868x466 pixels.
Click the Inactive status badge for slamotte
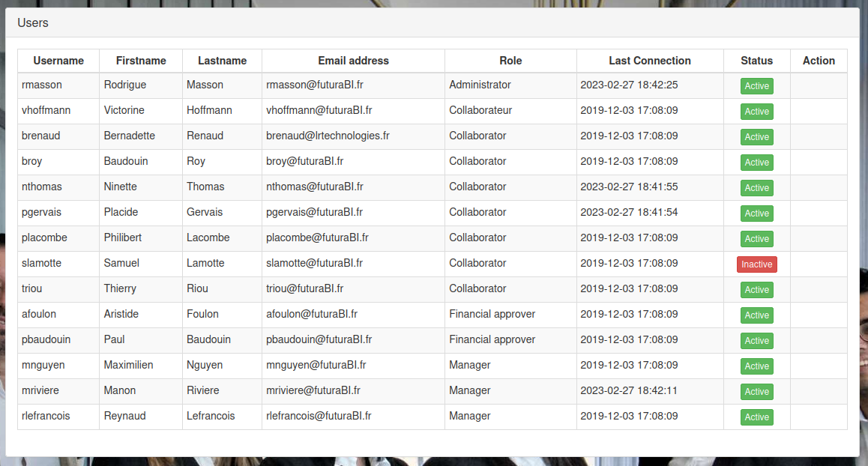tap(756, 264)
